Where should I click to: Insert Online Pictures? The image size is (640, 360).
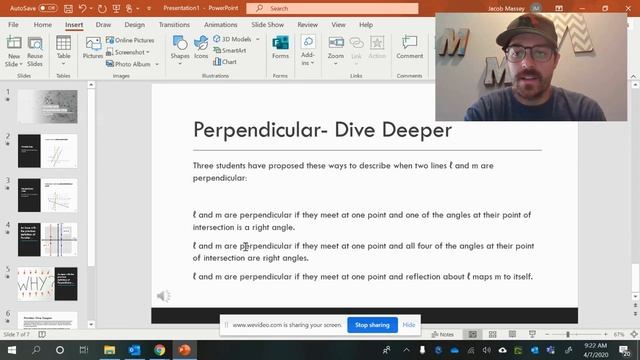click(x=130, y=40)
